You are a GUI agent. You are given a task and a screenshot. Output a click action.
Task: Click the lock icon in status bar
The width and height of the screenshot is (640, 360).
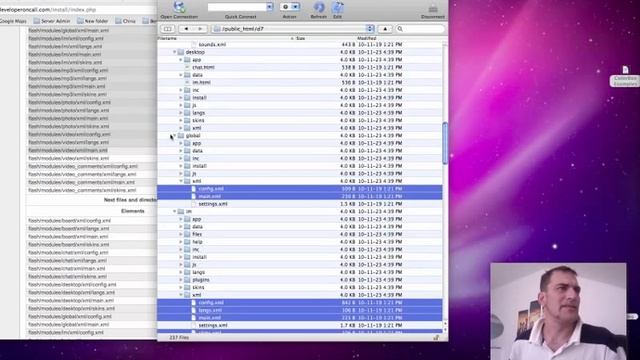pos(436,338)
